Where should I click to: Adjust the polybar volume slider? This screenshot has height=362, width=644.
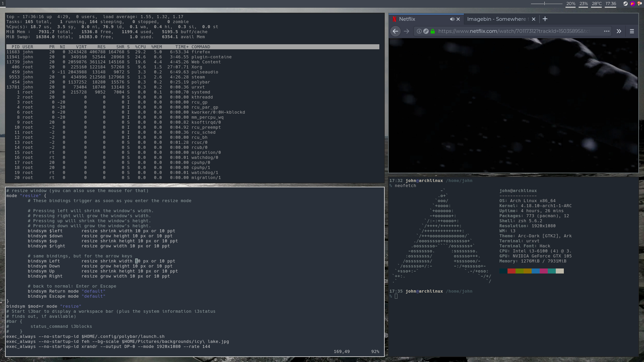point(546,4)
